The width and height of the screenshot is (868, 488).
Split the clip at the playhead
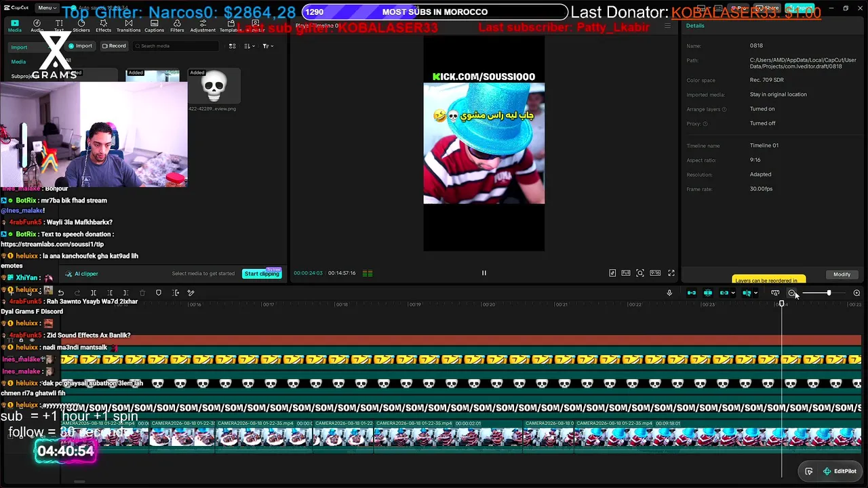tap(94, 293)
